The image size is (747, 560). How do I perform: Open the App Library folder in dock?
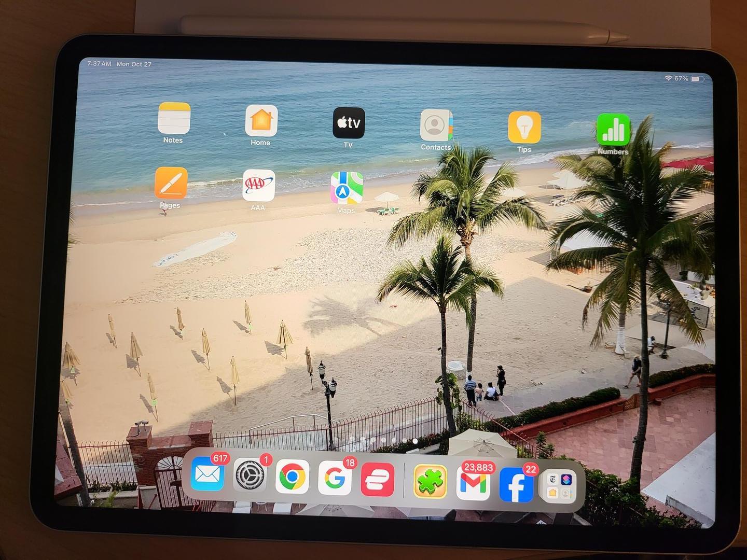tap(559, 486)
